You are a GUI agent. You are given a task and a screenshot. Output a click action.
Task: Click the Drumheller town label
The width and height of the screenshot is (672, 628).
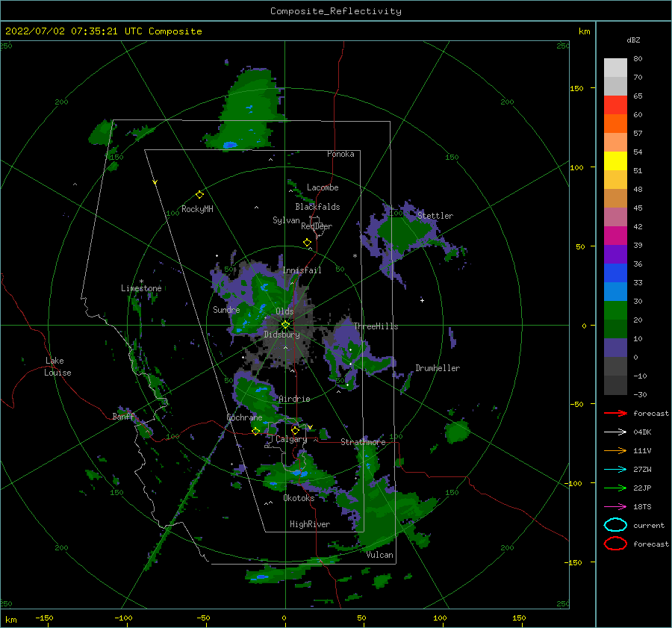pos(437,368)
